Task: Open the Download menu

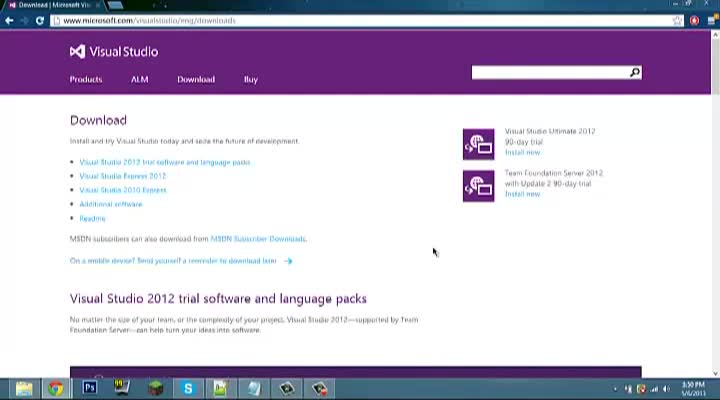Action: coord(196,79)
